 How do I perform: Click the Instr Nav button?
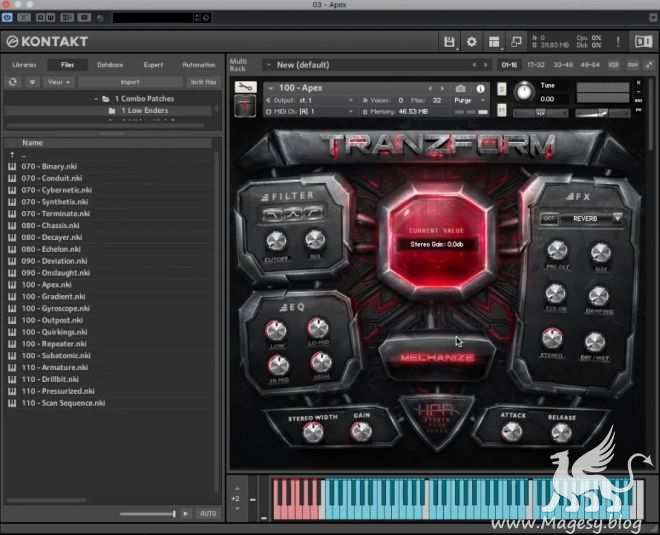coord(203,82)
